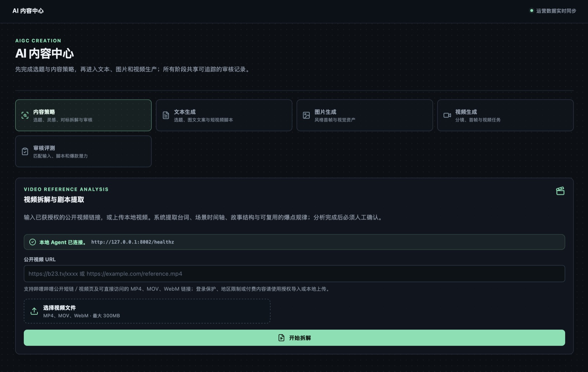Click the 审核评测 clipboard-check icon

pos(25,151)
